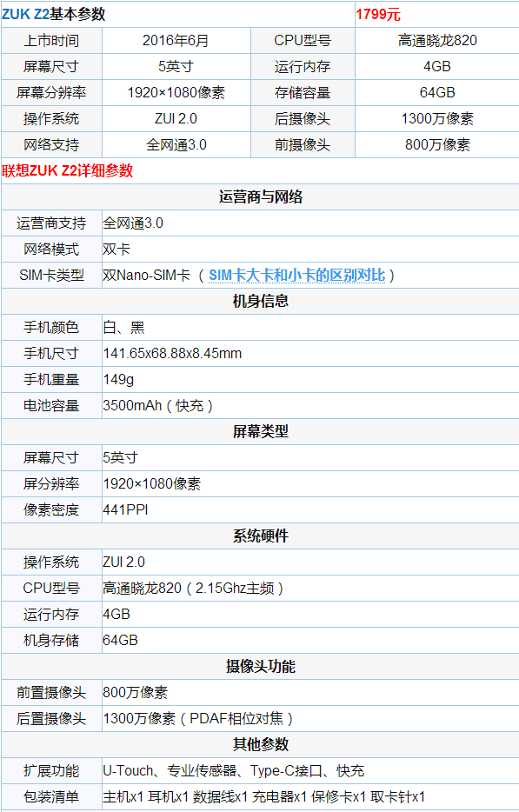
Task: Click the SIM卡类型 label
Action: (51, 275)
